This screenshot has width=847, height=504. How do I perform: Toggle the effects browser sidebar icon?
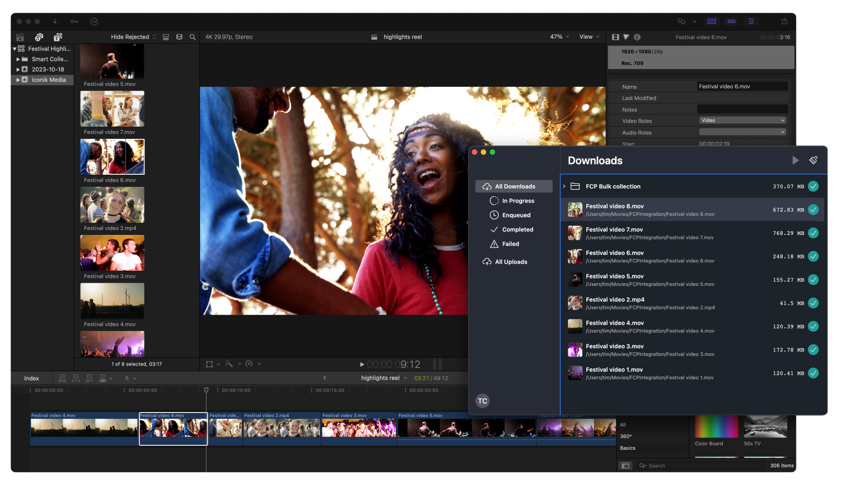[626, 465]
